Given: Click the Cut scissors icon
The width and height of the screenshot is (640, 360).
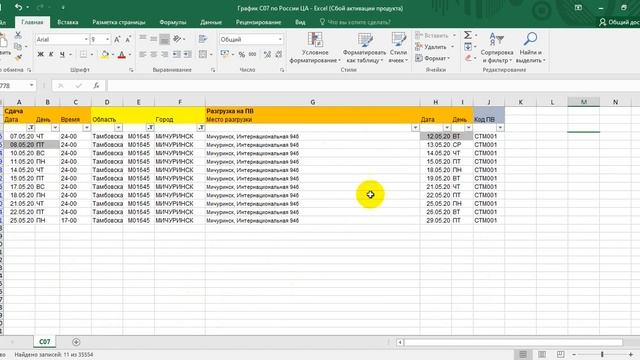Looking at the screenshot, I should pyautogui.click(x=18, y=36).
